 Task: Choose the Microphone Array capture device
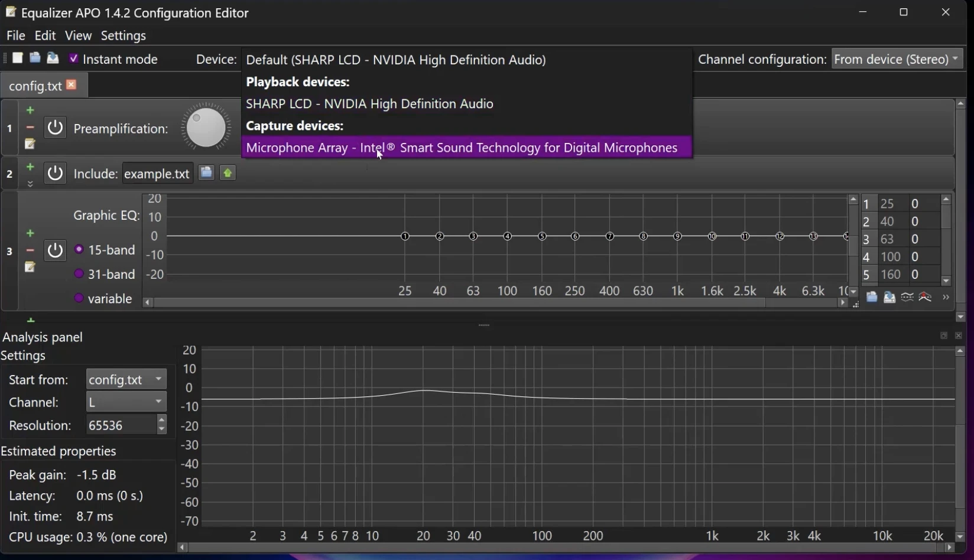coord(467,148)
